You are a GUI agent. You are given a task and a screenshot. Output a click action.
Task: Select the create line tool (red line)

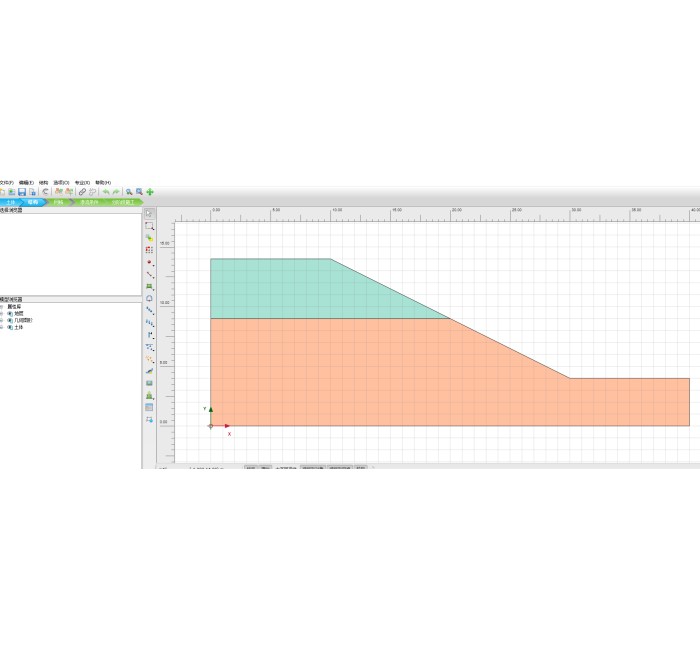click(149, 275)
